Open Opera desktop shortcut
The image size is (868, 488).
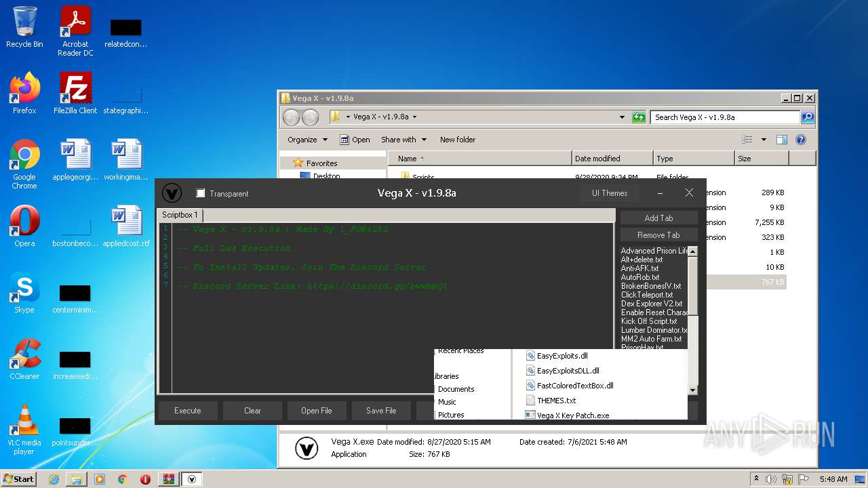(x=24, y=226)
